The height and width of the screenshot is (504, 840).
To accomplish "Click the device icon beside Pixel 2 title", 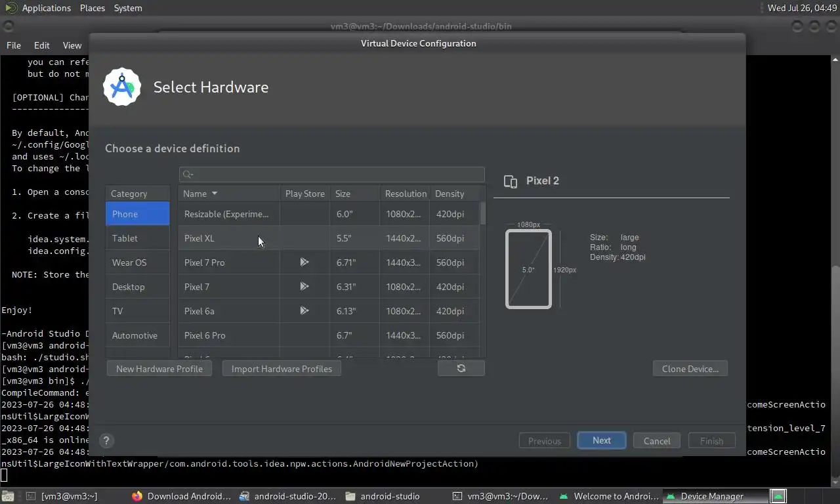I will tap(511, 181).
